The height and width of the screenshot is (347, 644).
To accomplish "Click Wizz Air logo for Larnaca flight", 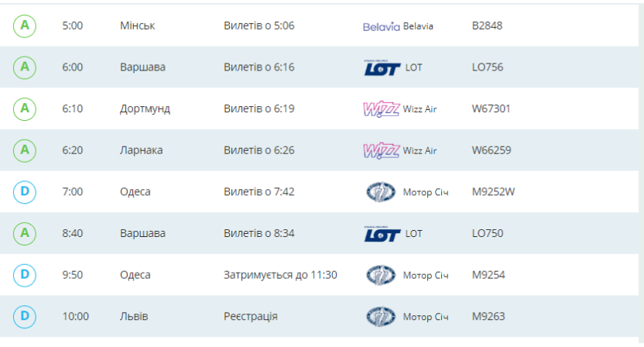I will [382, 150].
